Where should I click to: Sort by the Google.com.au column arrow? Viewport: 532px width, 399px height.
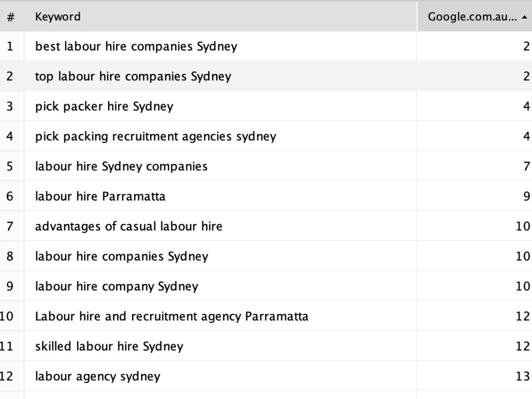[525, 18]
